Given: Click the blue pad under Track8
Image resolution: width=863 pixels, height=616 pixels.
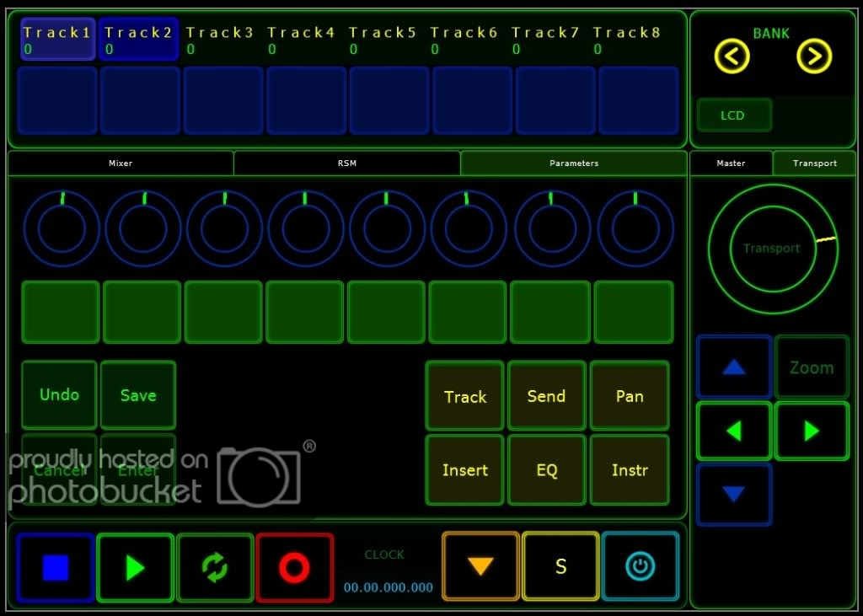Looking at the screenshot, I should click(x=639, y=101).
